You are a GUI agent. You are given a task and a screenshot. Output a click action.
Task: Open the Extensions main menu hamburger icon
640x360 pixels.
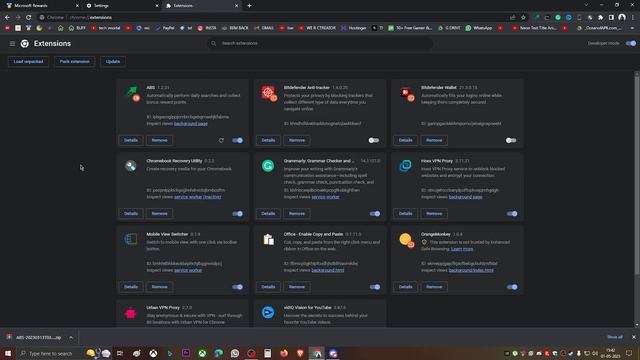[12, 44]
